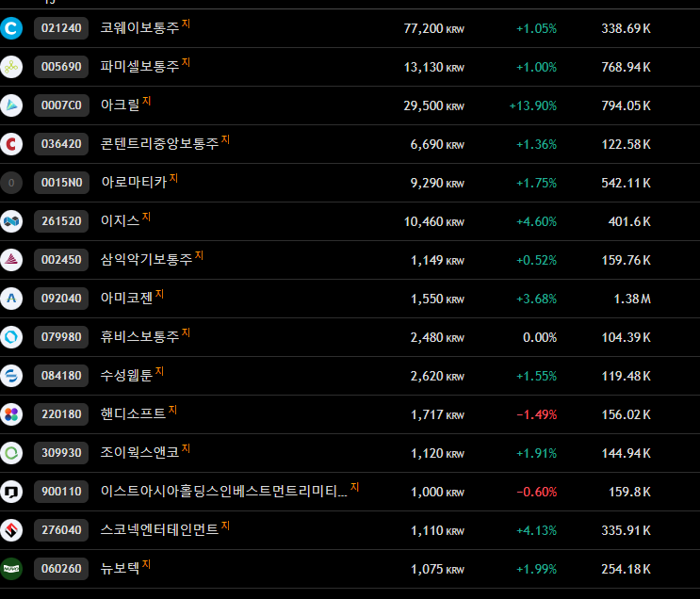Select ticker badge 092040
The height and width of the screenshot is (599, 700).
pos(61,299)
